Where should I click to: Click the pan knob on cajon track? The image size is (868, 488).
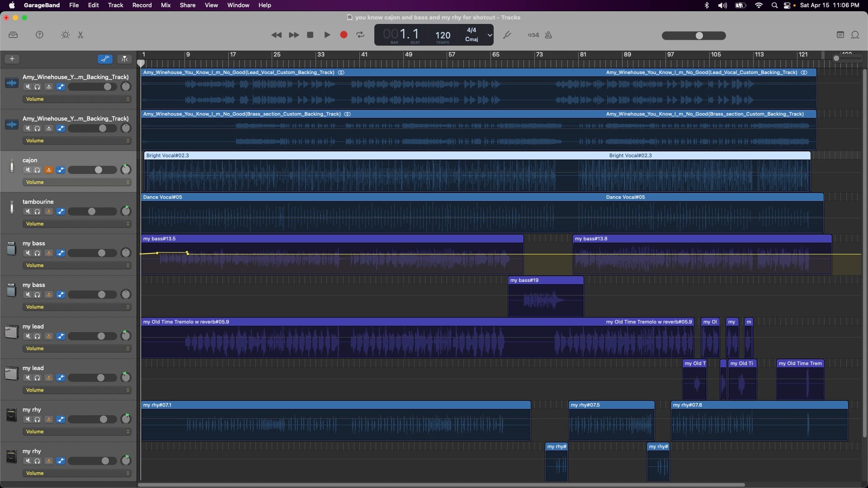[x=126, y=170]
